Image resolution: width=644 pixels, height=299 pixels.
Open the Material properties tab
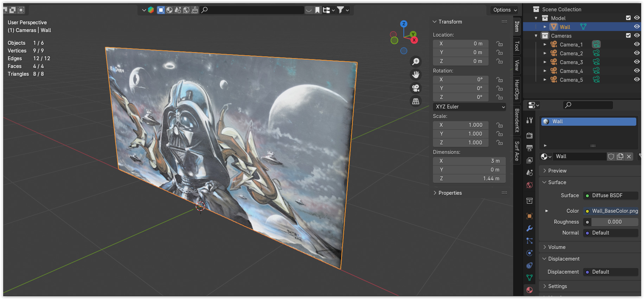529,290
